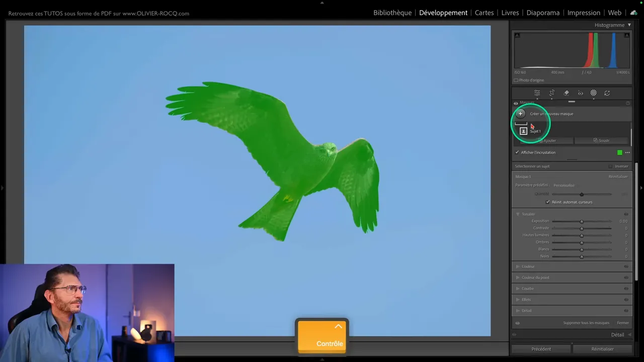644x362 pixels.
Task: Switch to the Bibliothèque module
Action: [392, 13]
